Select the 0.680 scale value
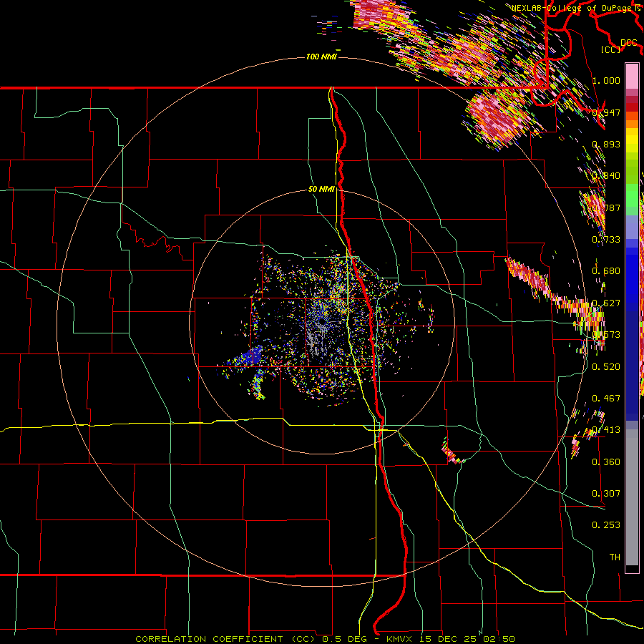Viewport: 644px width, 644px height. coord(606,271)
